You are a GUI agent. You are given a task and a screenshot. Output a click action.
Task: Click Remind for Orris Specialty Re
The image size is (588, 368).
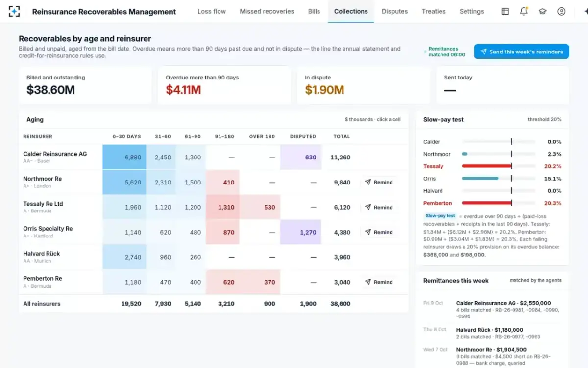click(x=379, y=232)
